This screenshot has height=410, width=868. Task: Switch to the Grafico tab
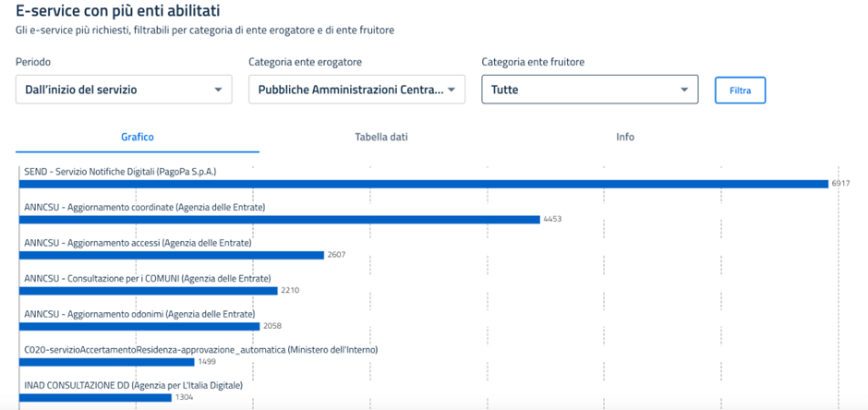click(x=138, y=137)
